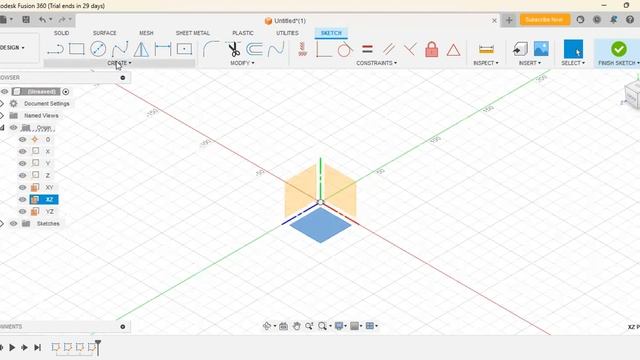
Task: Click the Save icon in top bar
Action: point(26,19)
